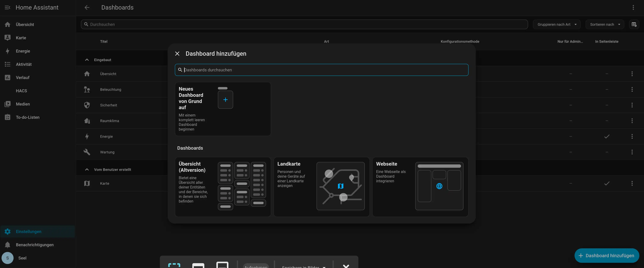Collapse the Eingebaut group
This screenshot has height=268, width=644.
(x=87, y=60)
